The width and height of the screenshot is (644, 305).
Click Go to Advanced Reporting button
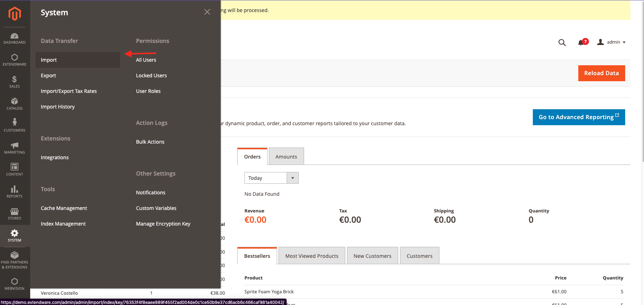pyautogui.click(x=579, y=117)
